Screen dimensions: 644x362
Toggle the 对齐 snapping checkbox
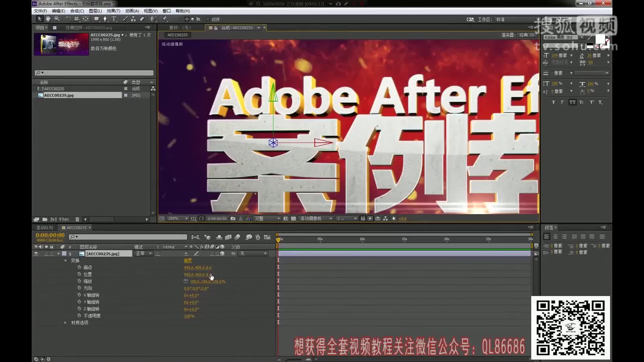[x=208, y=19]
